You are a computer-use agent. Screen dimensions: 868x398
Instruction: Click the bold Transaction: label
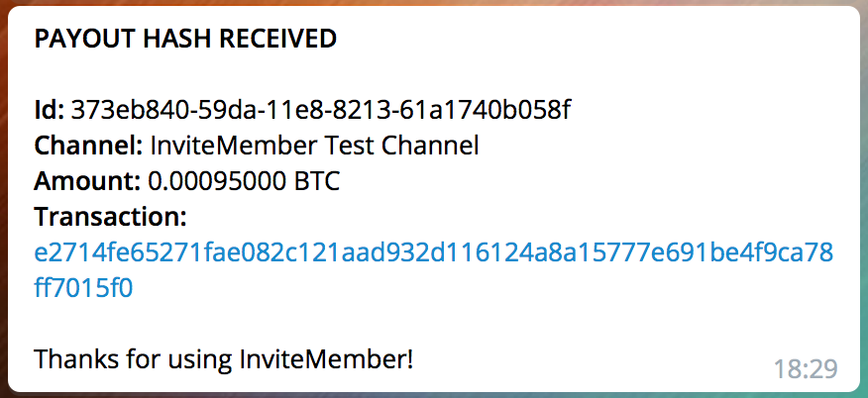click(111, 217)
